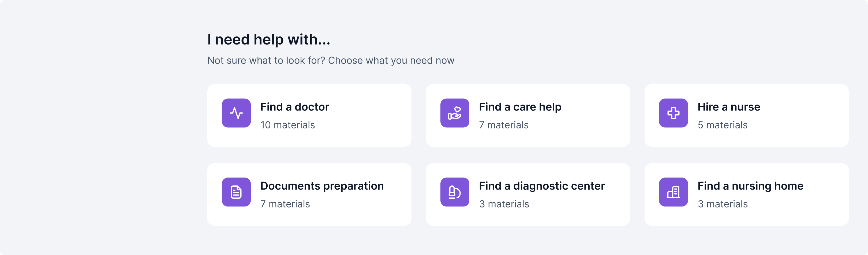Click the 7 materials link under Documents preparation
Image resolution: width=868 pixels, height=255 pixels.
point(285,204)
